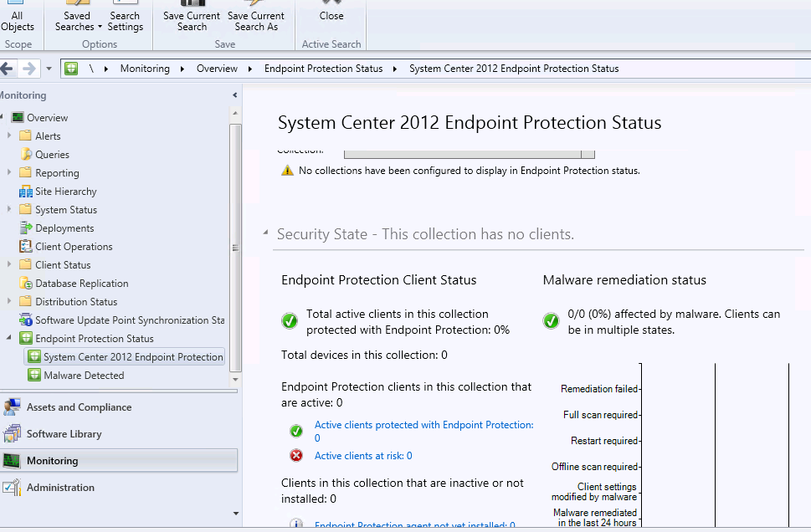This screenshot has height=532, width=811.
Task: Go forward with the navigation forward arrow
Action: [x=29, y=69]
